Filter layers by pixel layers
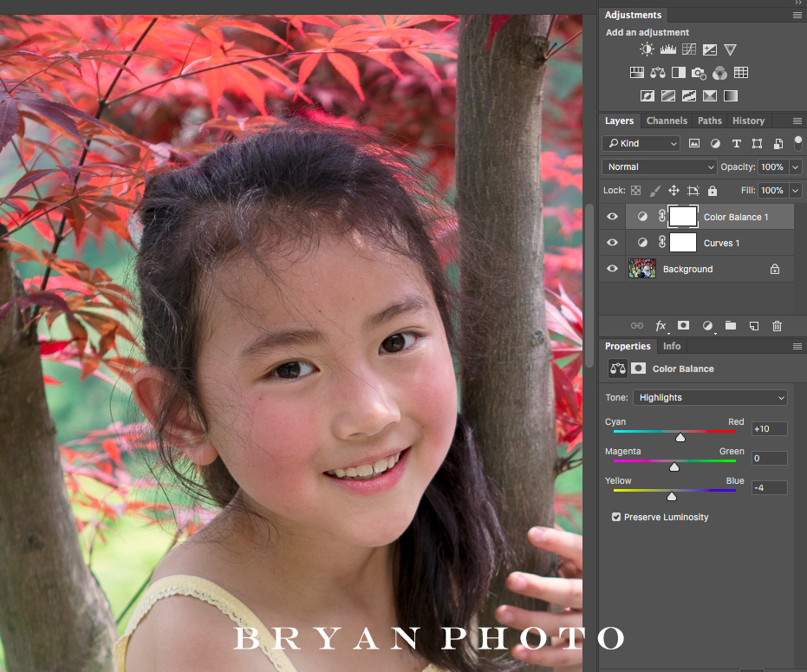Image resolution: width=807 pixels, height=672 pixels. coord(694,143)
